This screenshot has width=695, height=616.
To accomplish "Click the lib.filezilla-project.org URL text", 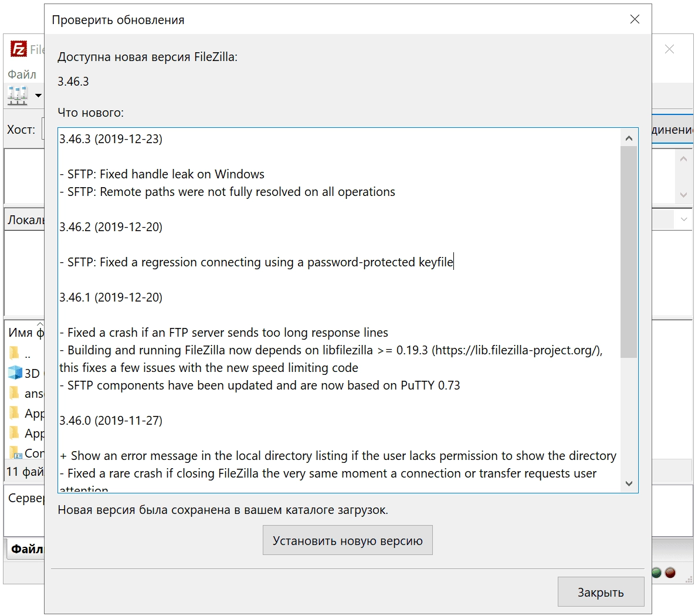I will (x=517, y=350).
